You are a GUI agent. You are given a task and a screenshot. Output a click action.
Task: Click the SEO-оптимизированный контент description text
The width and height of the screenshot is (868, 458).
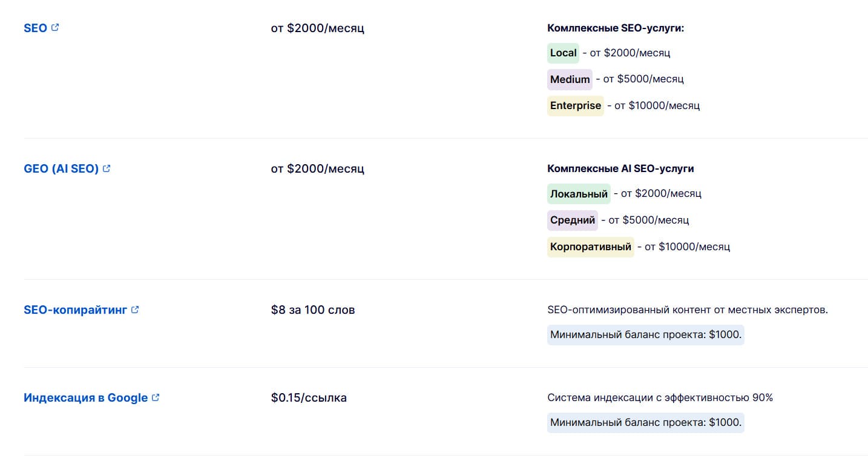point(687,310)
